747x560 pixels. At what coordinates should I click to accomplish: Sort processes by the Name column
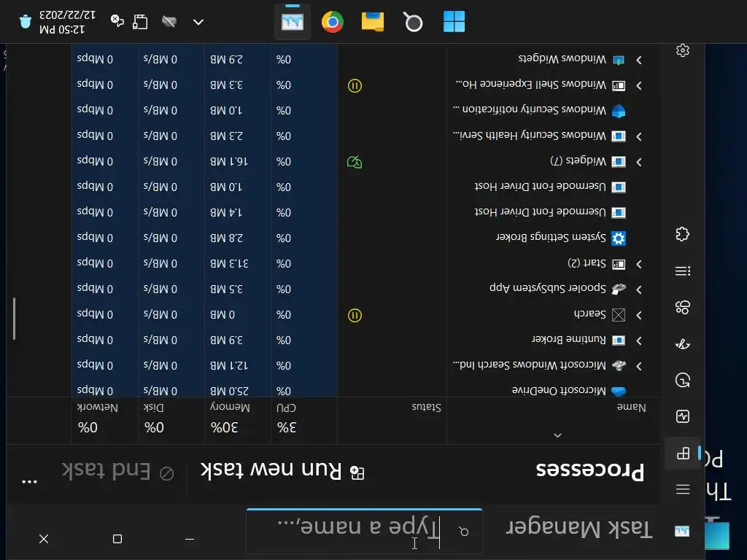point(632,408)
